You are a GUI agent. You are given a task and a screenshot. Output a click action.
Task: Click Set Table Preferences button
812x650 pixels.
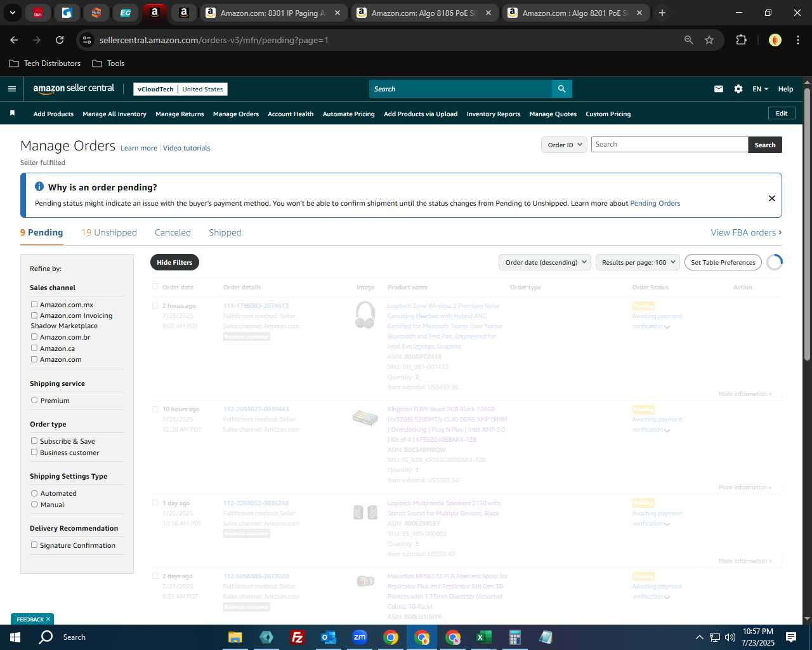point(723,262)
